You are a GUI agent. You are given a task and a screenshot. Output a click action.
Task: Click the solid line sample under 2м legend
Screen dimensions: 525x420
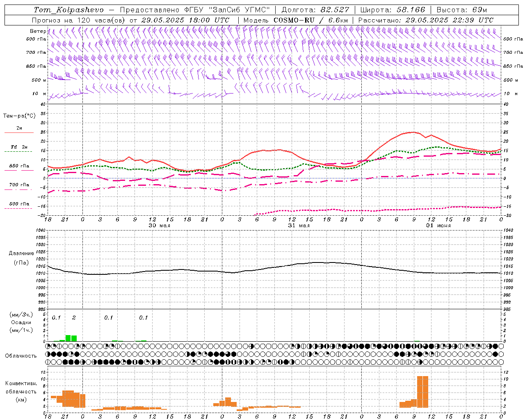pos(19,133)
